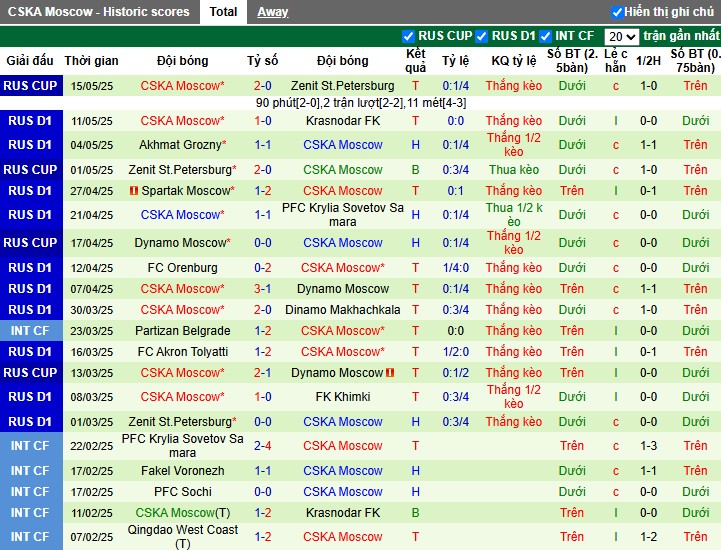Screen dimensions: 721x550
Task: Click the KQ tỷ lệ column header
Action: tap(514, 61)
